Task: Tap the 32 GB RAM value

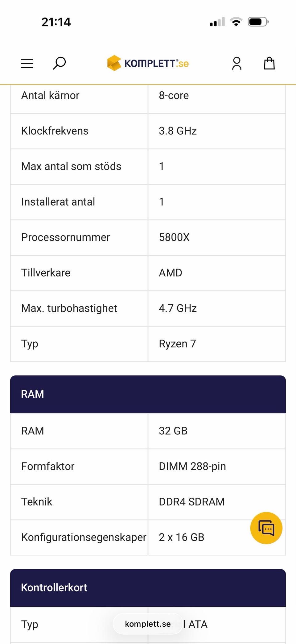Action: point(173,431)
